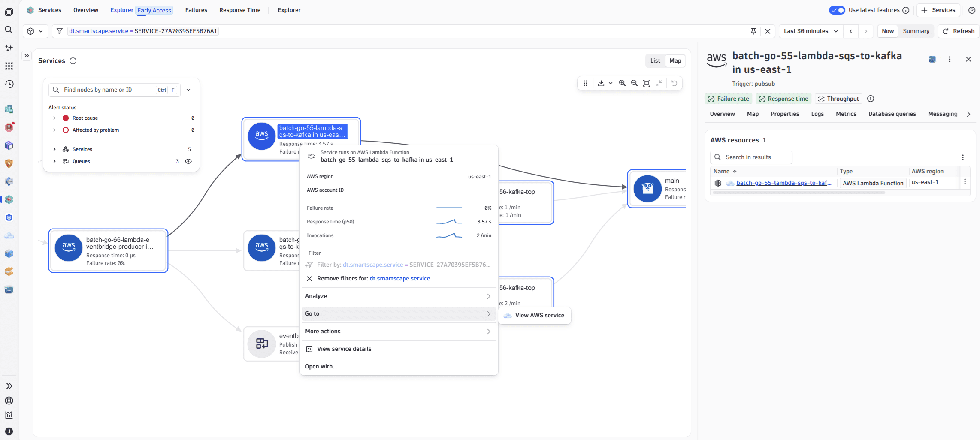Clear the filter with the X icon

coord(768,31)
